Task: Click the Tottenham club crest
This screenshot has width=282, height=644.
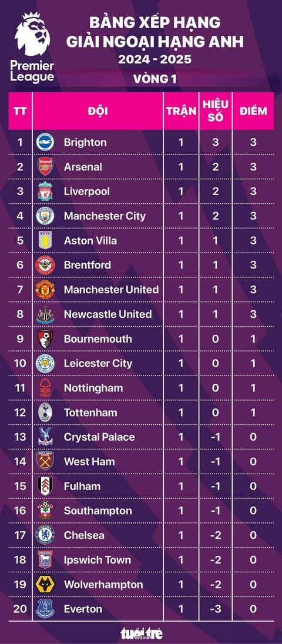Action: pyautogui.click(x=45, y=412)
